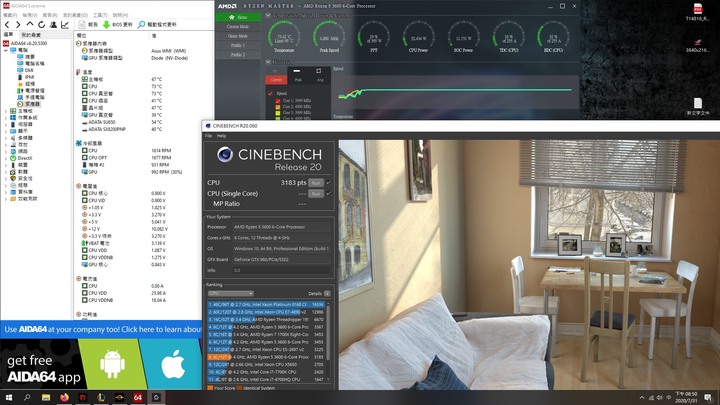This screenshot has height=405, width=720.
Task: Click the magnifier driver update icon
Action: [141, 24]
